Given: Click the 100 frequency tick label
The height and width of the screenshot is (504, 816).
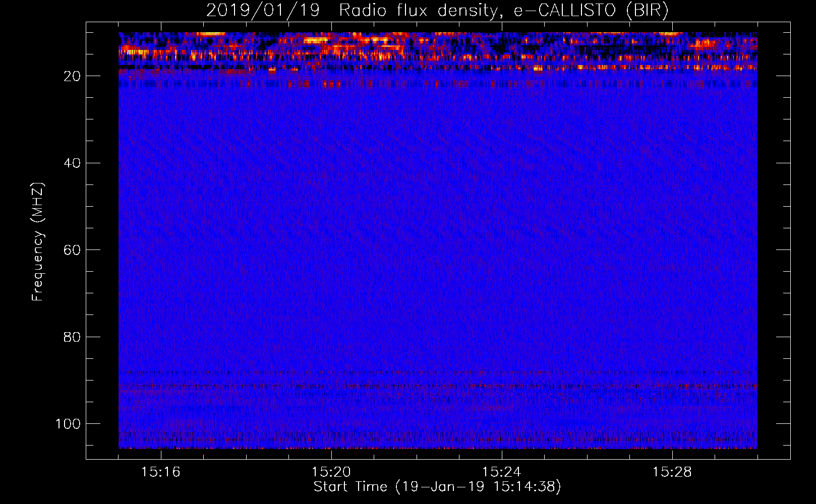Looking at the screenshot, I should pyautogui.click(x=68, y=424).
